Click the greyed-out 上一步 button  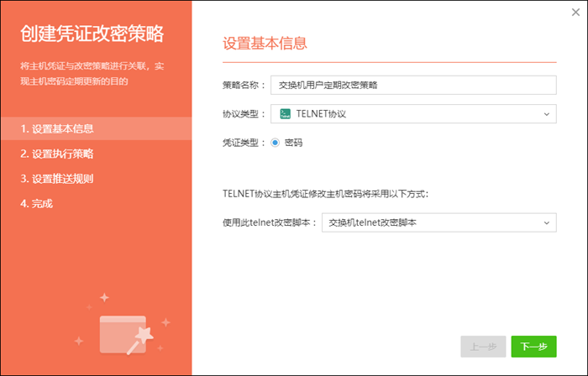click(483, 347)
